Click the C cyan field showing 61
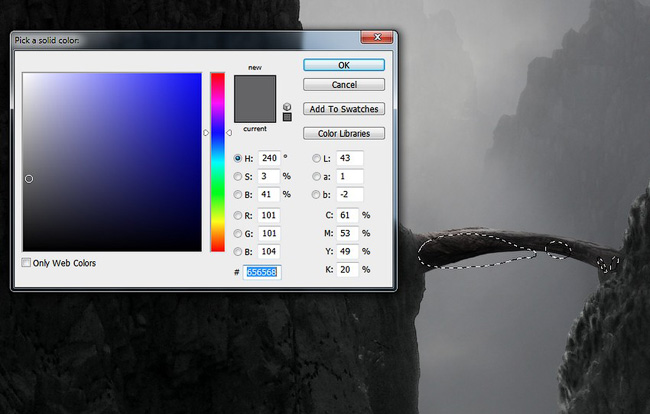This screenshot has width=650, height=414. (x=347, y=215)
